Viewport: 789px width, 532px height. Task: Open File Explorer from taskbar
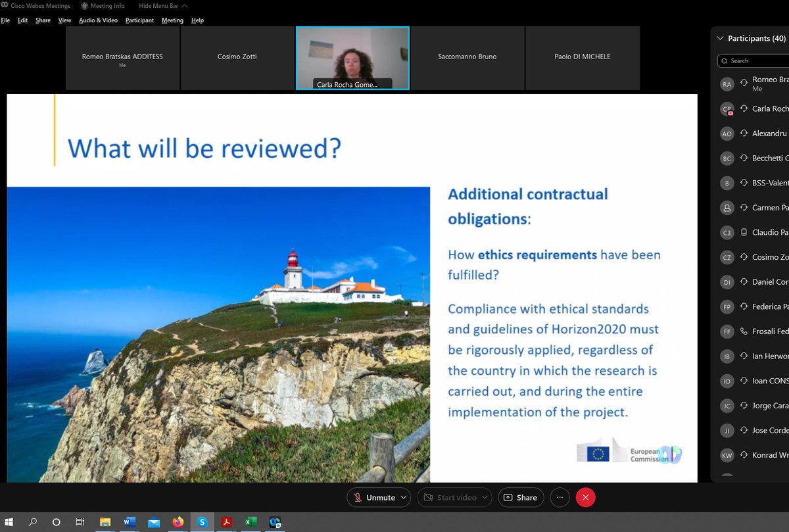(105, 523)
